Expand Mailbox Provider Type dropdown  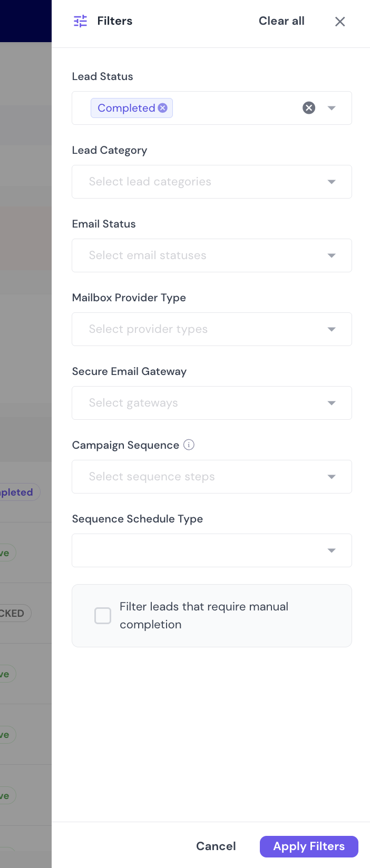(x=332, y=329)
